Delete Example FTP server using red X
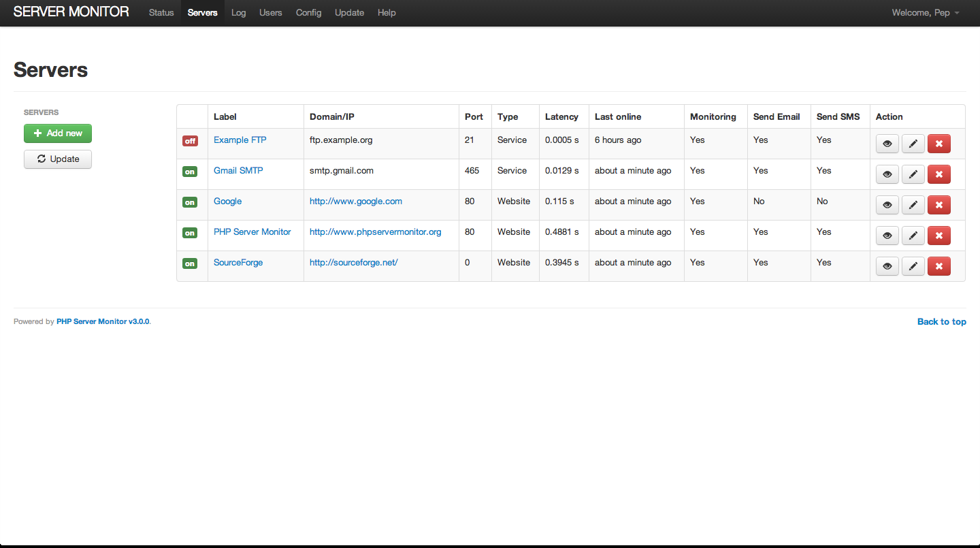 (938, 144)
